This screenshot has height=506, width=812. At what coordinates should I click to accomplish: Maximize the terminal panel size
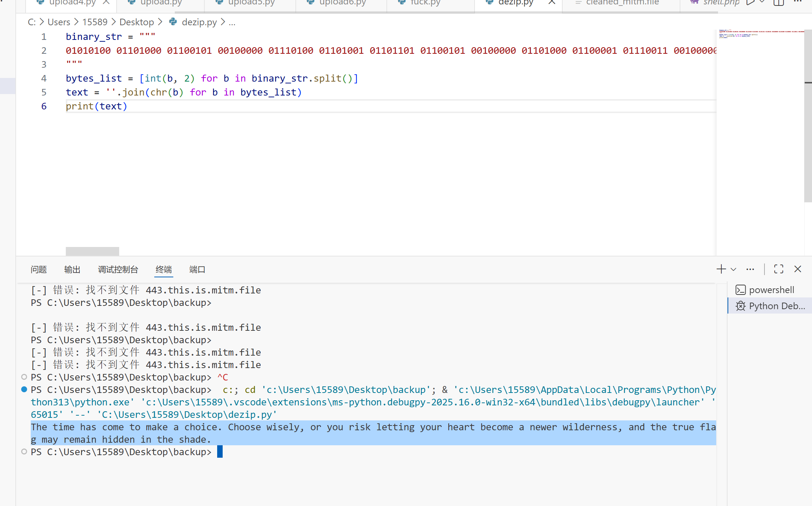(779, 269)
